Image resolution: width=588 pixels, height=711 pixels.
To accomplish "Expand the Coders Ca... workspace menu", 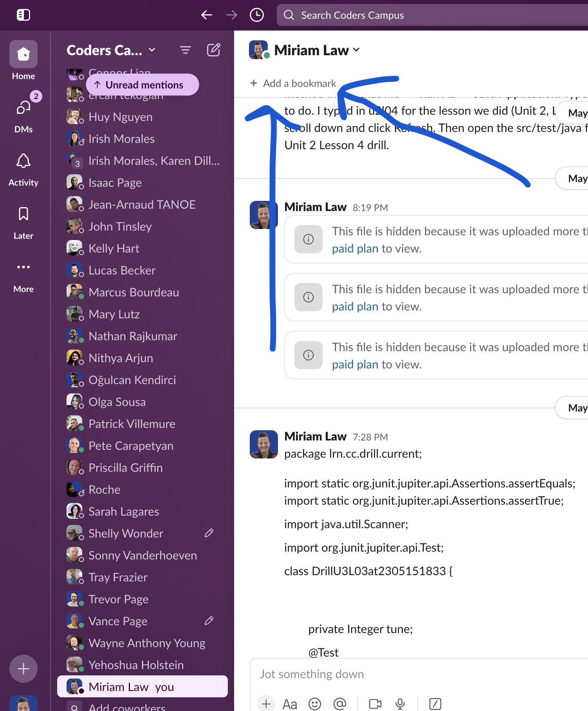I will (x=111, y=50).
